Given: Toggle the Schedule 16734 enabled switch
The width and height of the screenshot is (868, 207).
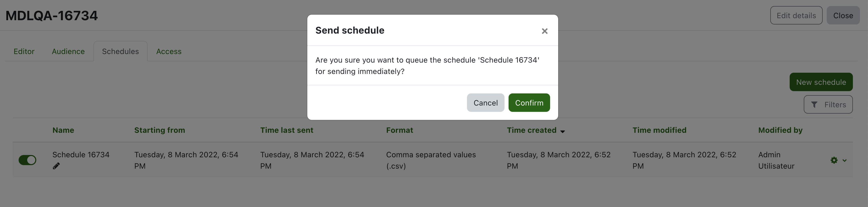Looking at the screenshot, I should [27, 160].
